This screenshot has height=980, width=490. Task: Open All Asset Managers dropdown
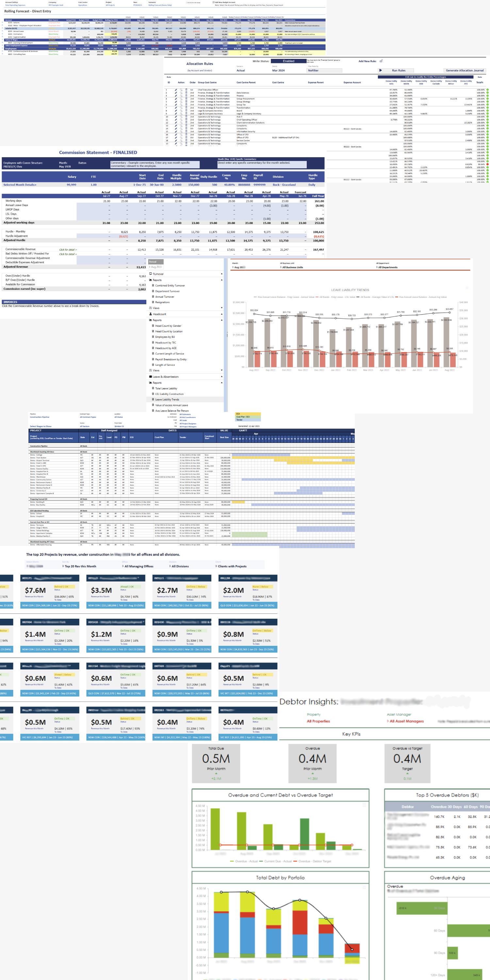tap(405, 721)
